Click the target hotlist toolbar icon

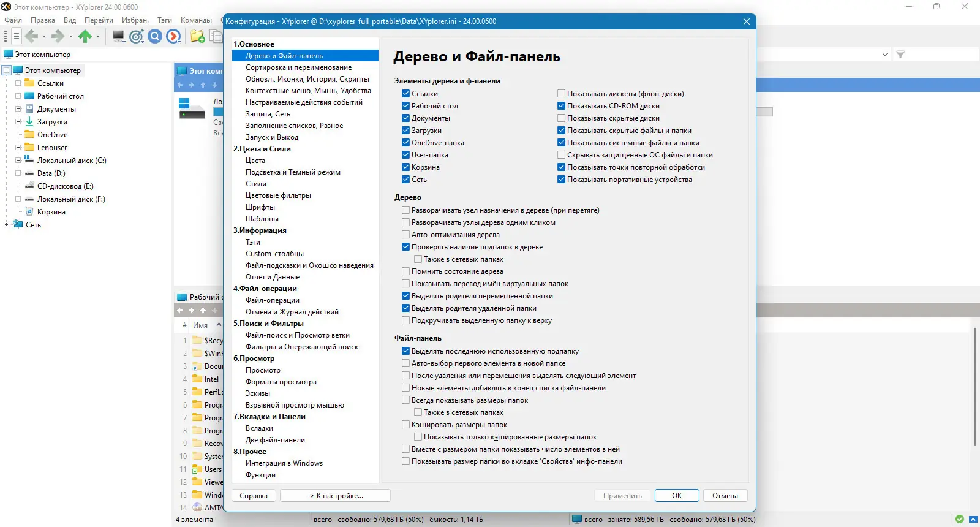tap(137, 37)
